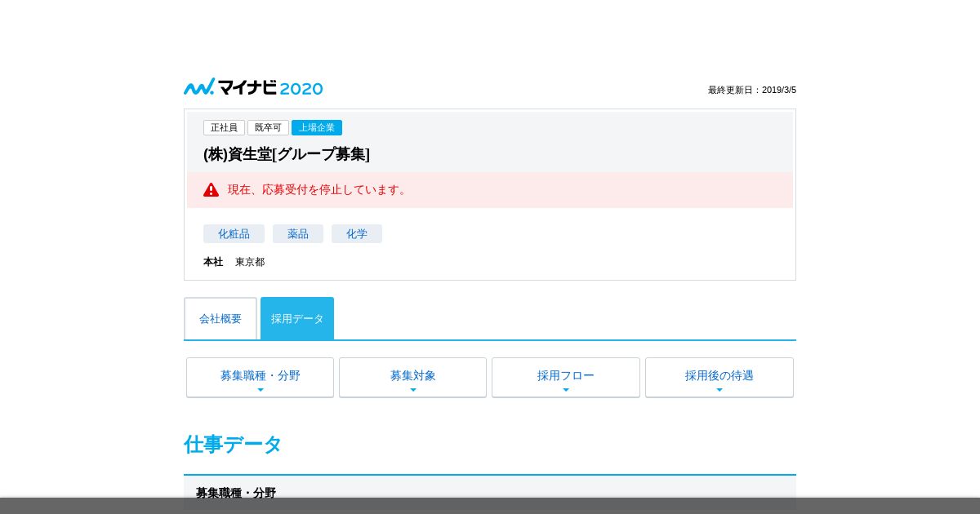Click the 既卒可 label
The width and height of the screenshot is (980, 514).
[268, 127]
